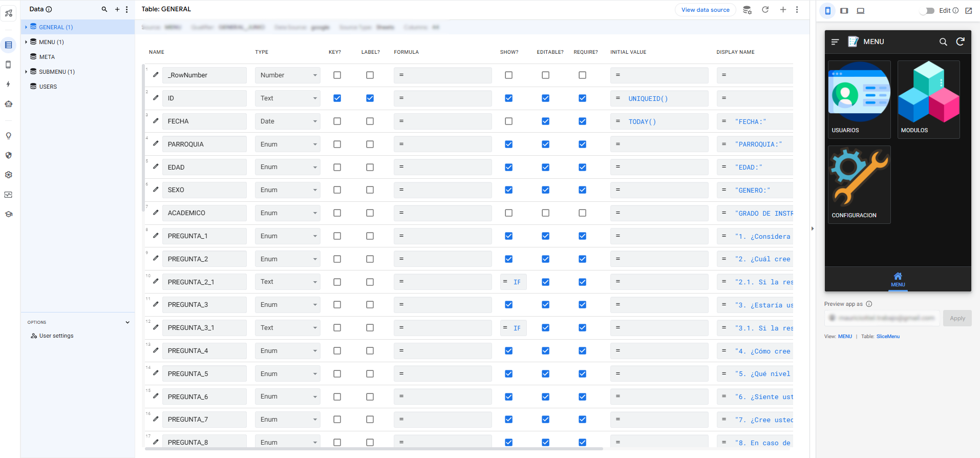Screen dimensions: 980x458
Task: Edit the PARROQUIA column with pencil icon
Action: point(156,144)
